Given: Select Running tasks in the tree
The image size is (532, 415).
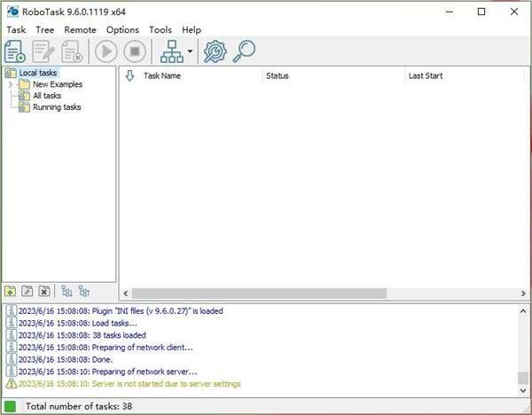Looking at the screenshot, I should tap(56, 107).
